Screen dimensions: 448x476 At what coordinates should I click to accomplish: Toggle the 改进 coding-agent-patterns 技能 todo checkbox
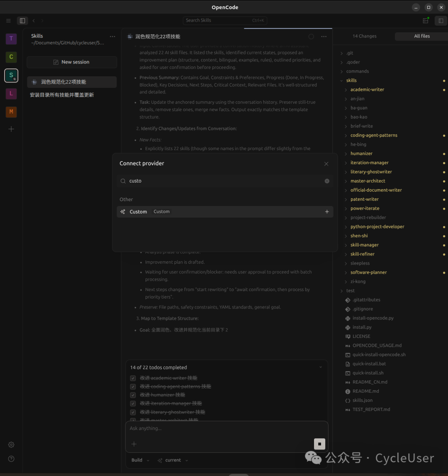(133, 386)
